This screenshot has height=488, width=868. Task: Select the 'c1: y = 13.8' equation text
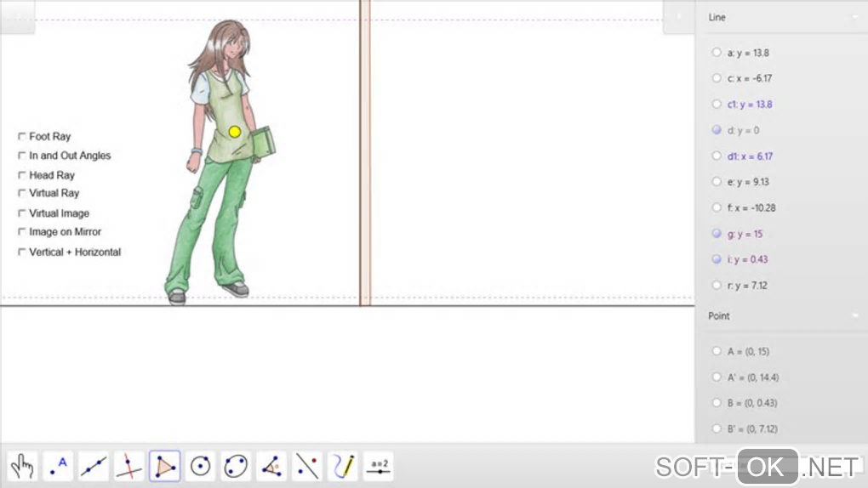(x=750, y=105)
